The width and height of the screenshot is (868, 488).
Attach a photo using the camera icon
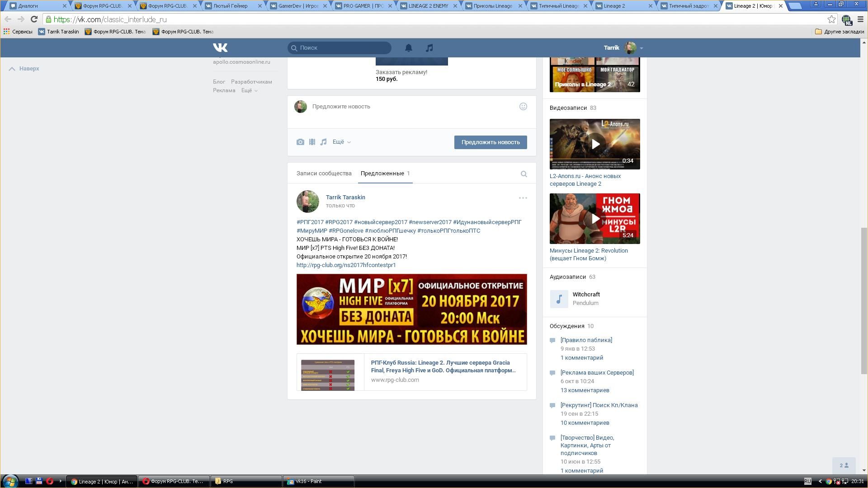point(300,142)
